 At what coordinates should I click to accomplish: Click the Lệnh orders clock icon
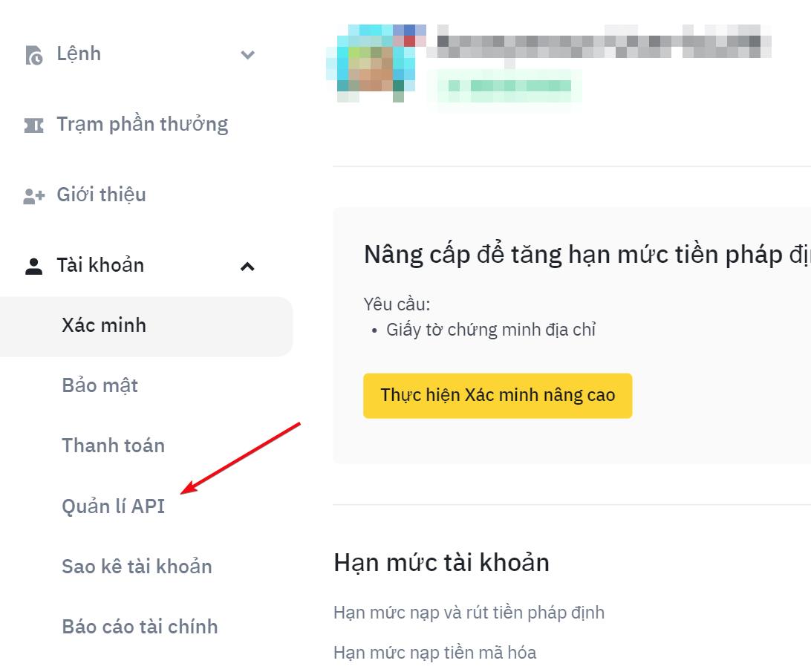pos(34,55)
